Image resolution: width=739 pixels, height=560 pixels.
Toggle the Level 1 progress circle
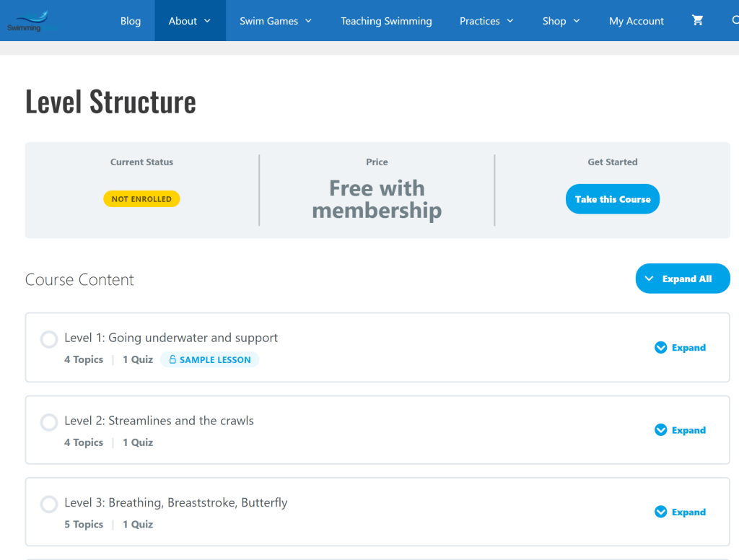(x=49, y=339)
